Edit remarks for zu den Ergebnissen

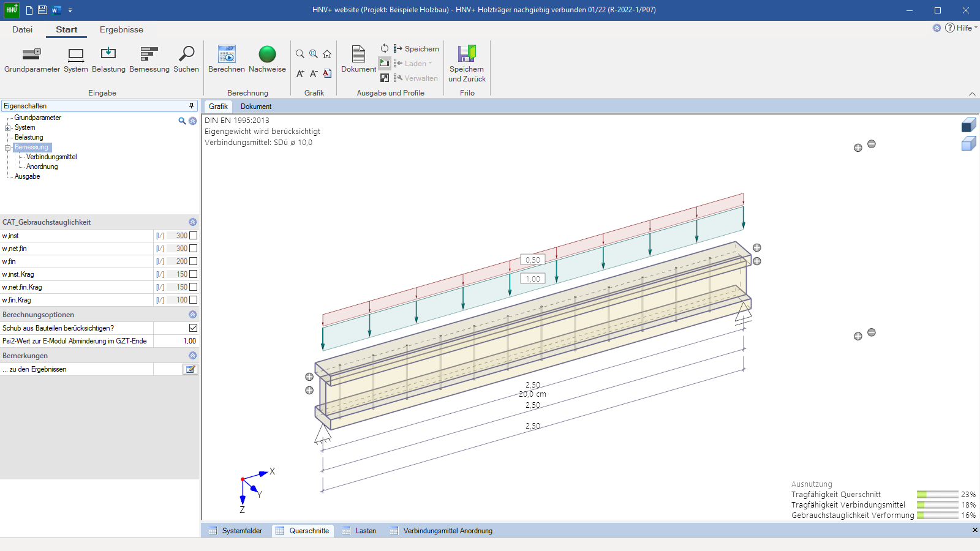[x=190, y=369]
